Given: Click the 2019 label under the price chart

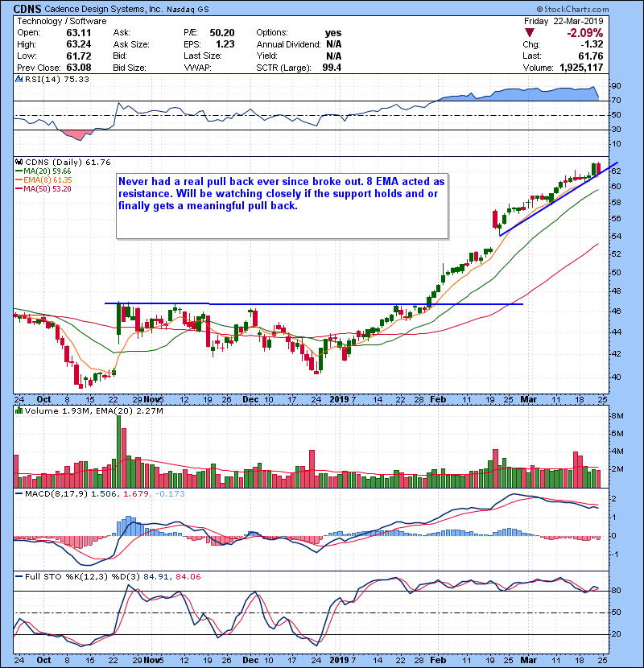Looking at the screenshot, I should [x=339, y=400].
